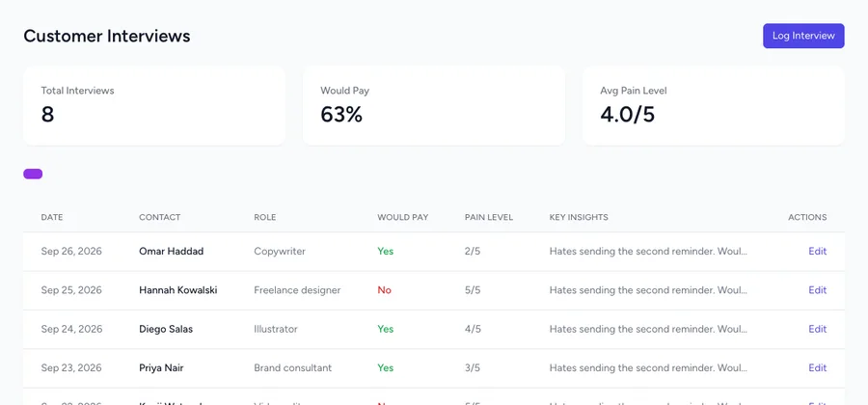Click the date Sep 26, 2026

[x=71, y=251]
